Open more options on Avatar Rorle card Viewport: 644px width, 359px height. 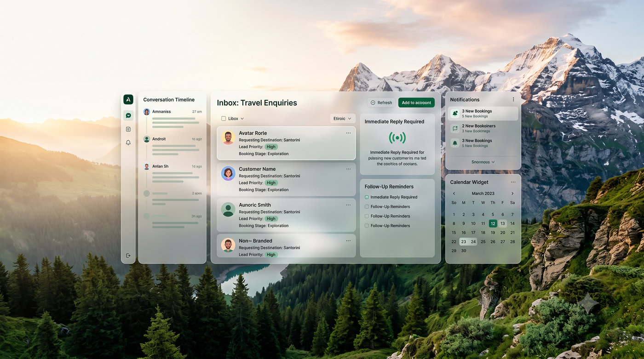pyautogui.click(x=348, y=133)
